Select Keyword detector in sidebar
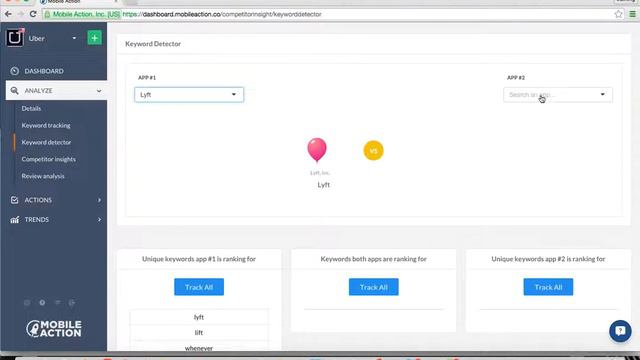The height and width of the screenshot is (360, 640). coord(47,142)
